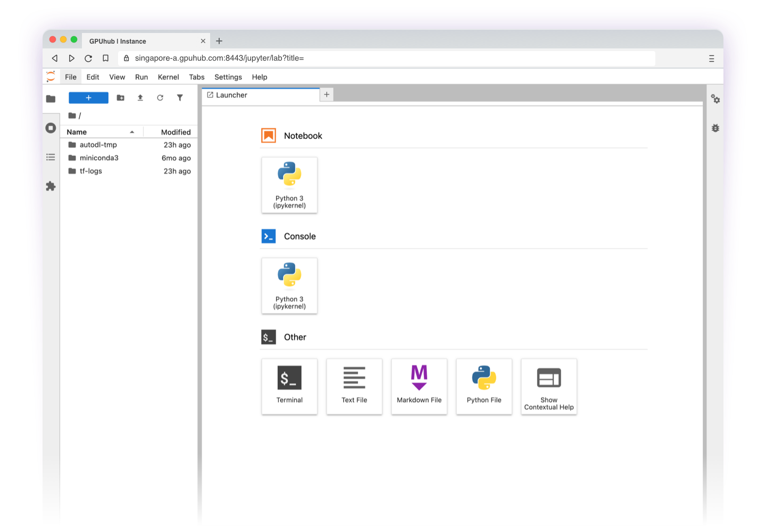Toggle the file filter funnel icon
The image size is (766, 532).
(x=180, y=98)
